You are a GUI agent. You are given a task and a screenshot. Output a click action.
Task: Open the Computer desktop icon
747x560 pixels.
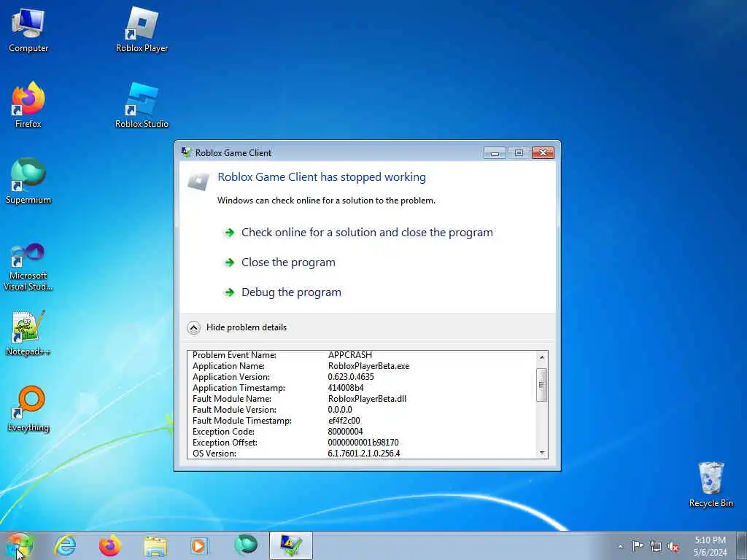[x=28, y=29]
